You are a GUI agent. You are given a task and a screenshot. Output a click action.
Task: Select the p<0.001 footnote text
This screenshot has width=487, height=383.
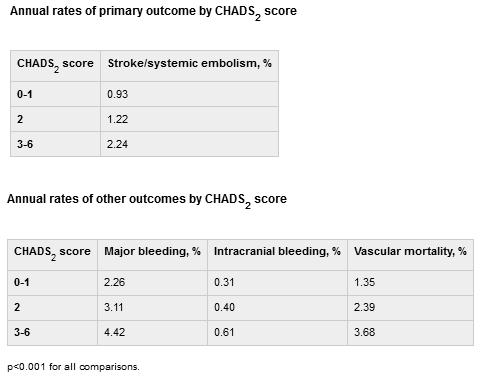[x=73, y=367]
